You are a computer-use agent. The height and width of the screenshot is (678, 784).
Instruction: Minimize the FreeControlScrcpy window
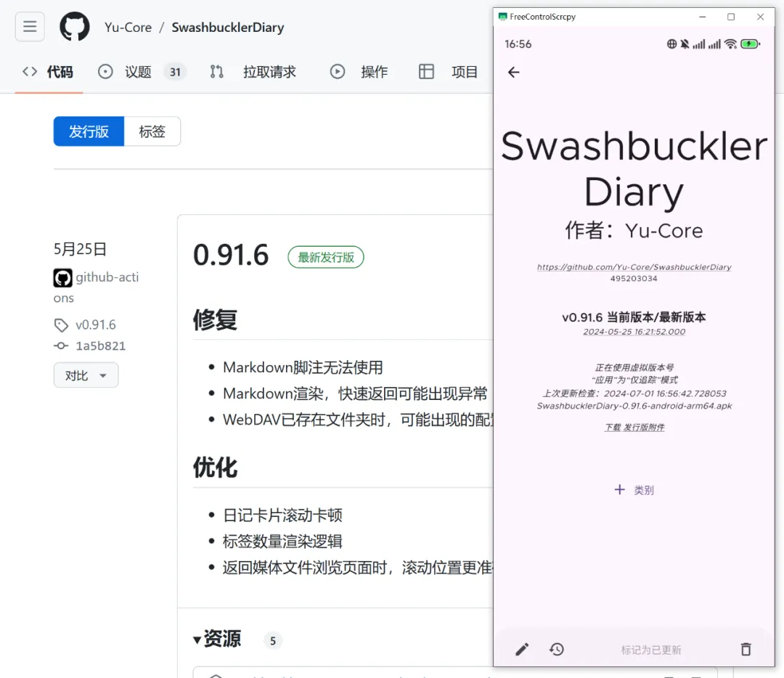(703, 17)
